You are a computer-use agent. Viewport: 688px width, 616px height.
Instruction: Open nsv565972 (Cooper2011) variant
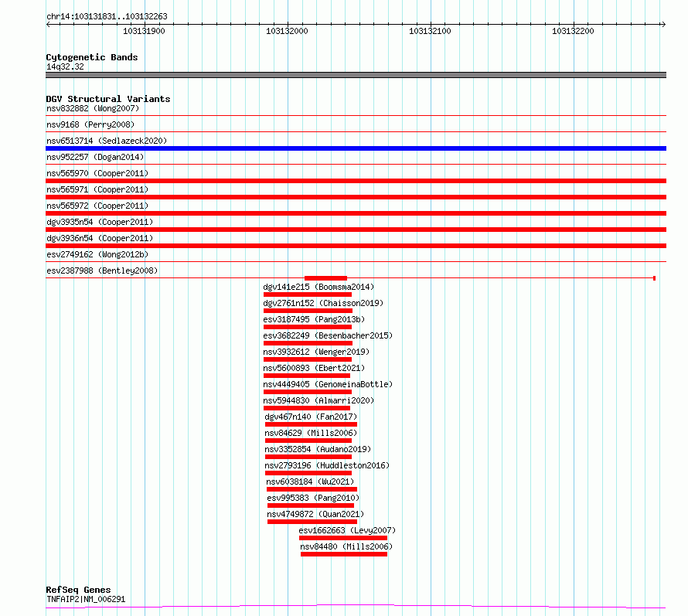(97, 206)
